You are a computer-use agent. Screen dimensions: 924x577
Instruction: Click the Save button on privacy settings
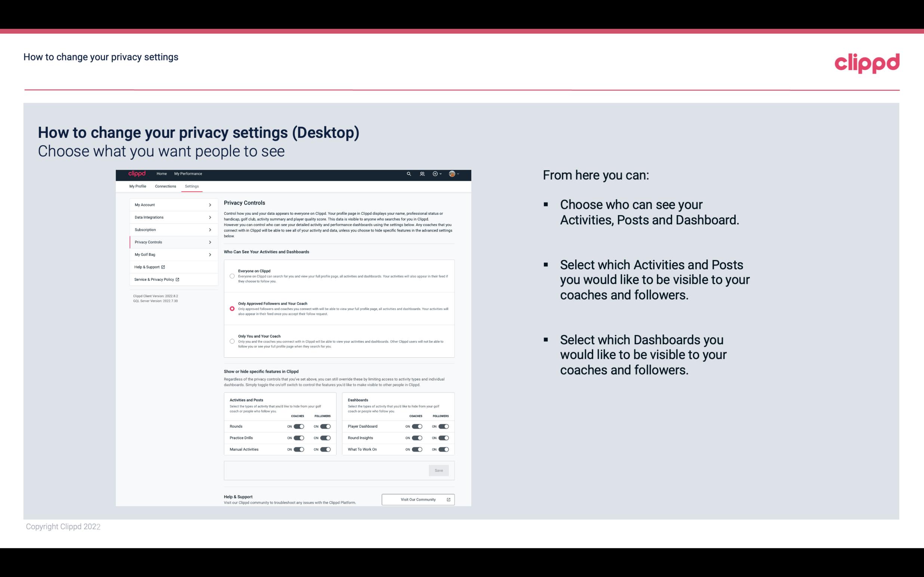click(x=438, y=470)
